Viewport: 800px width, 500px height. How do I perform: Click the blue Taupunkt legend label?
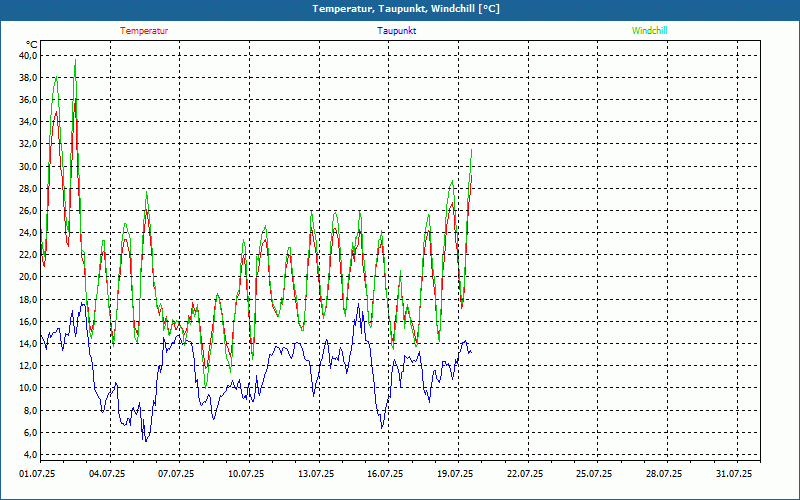tap(397, 31)
